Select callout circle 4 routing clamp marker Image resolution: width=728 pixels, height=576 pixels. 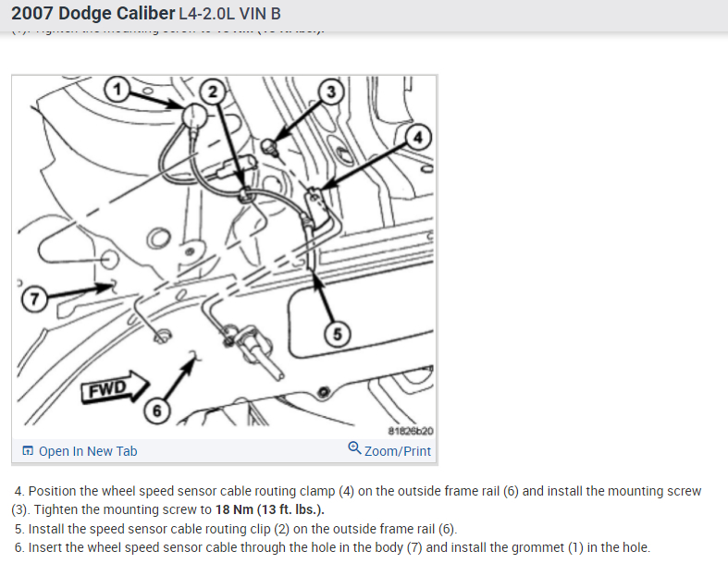point(418,138)
